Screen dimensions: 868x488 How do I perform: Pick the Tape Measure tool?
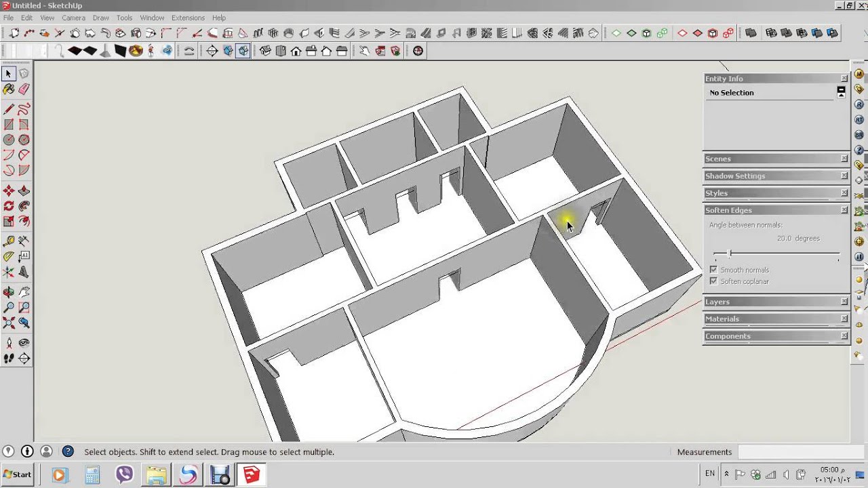tap(9, 241)
